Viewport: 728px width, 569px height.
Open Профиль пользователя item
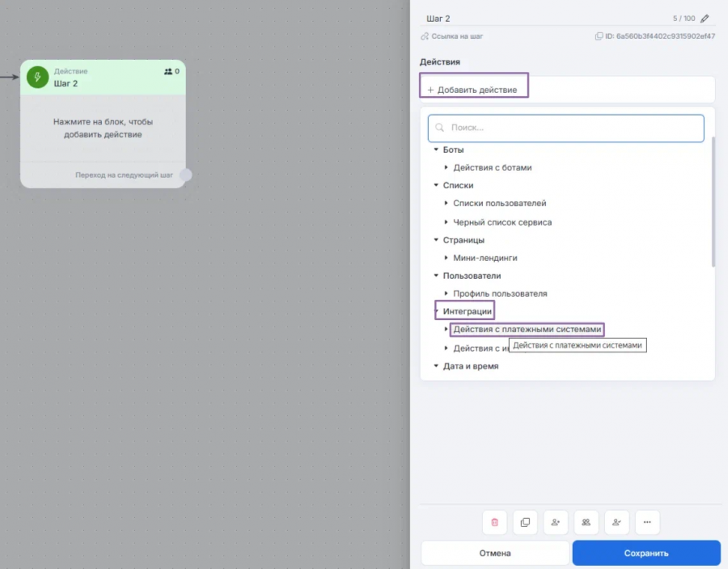click(500, 293)
